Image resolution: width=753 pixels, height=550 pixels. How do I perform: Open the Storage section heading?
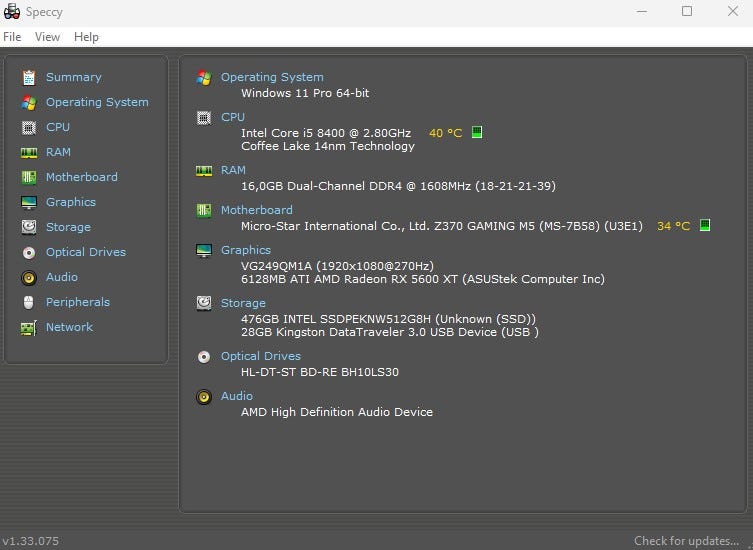[x=243, y=303]
